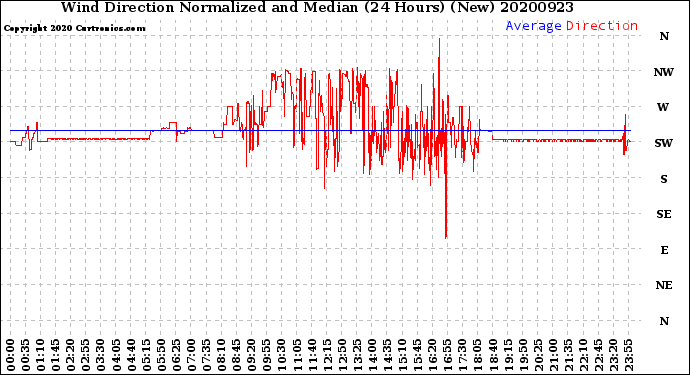Select the '04:05' time axis label
This screenshot has width=690, height=375.
point(116,355)
